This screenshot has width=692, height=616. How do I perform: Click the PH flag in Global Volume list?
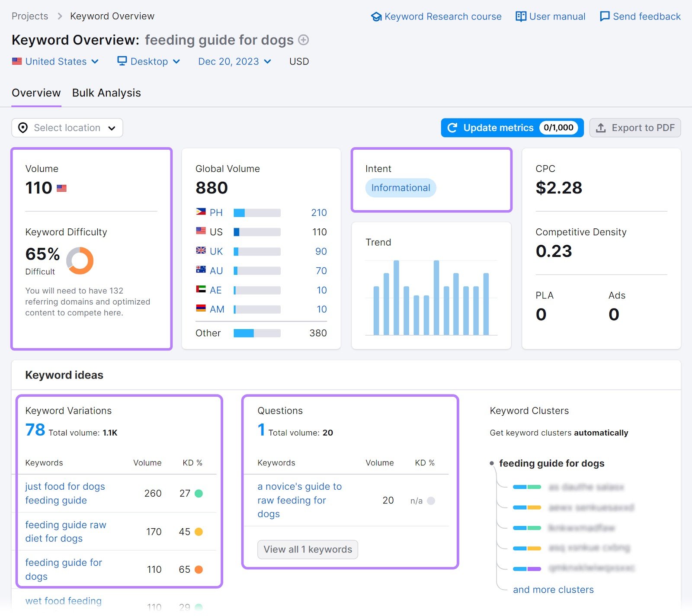coord(200,212)
